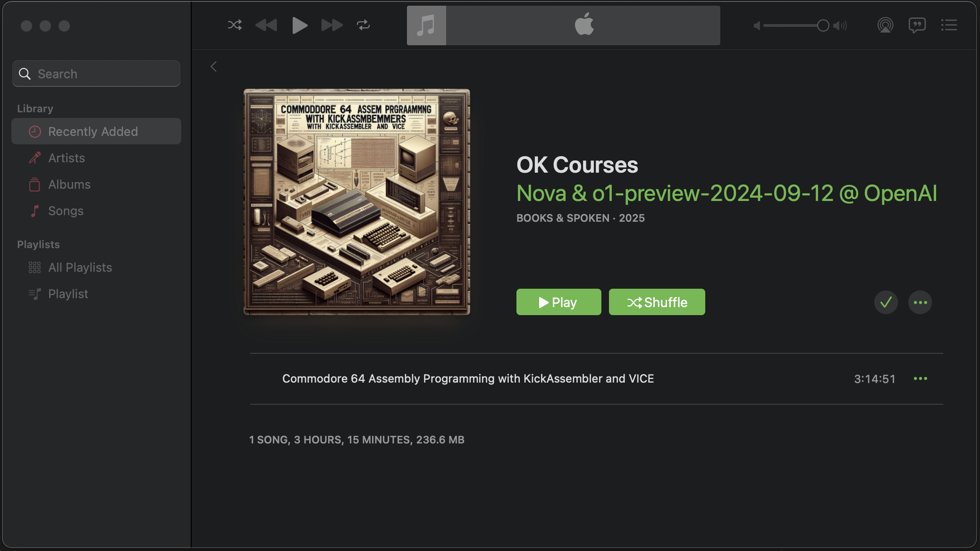Click the skip forward icon
The height and width of the screenshot is (551, 980).
click(x=331, y=25)
